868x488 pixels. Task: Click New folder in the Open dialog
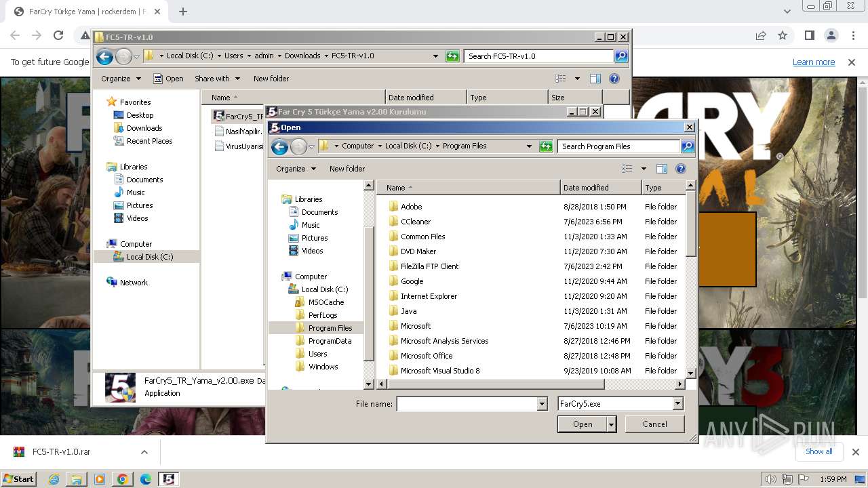(x=347, y=169)
